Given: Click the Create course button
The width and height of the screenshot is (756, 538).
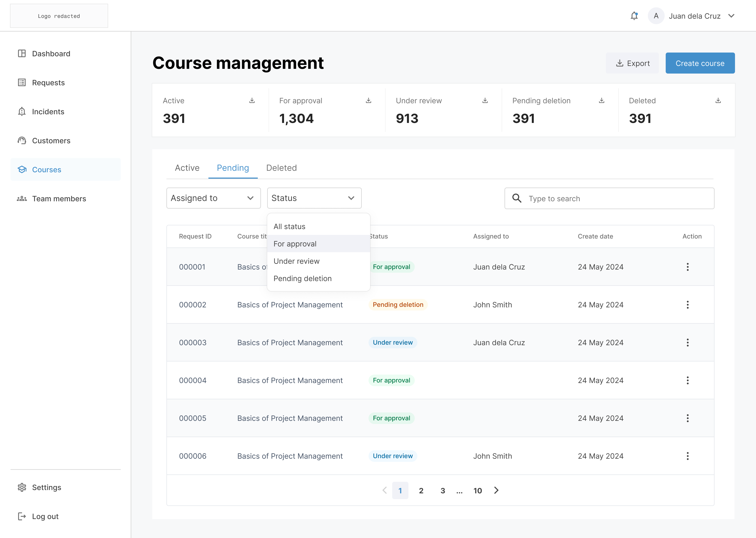Looking at the screenshot, I should pyautogui.click(x=700, y=63).
